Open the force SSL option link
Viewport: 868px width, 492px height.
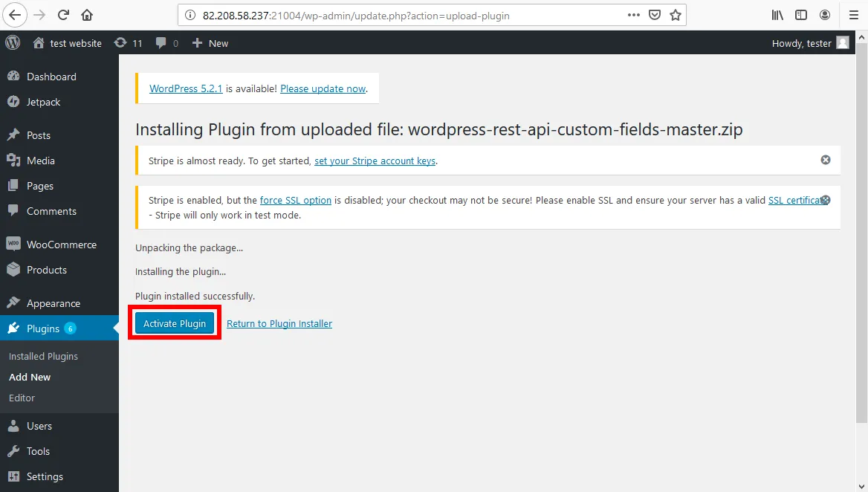(x=296, y=201)
